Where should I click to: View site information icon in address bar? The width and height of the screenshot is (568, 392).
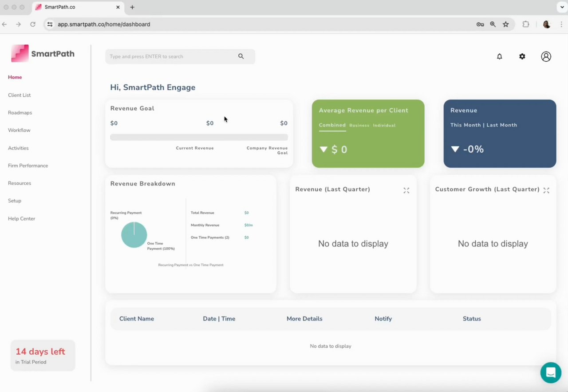point(50,24)
